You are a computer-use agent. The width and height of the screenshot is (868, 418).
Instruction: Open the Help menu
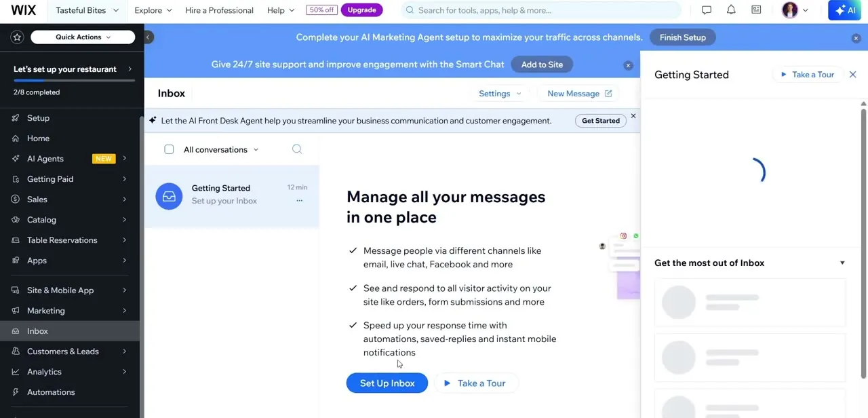click(281, 10)
